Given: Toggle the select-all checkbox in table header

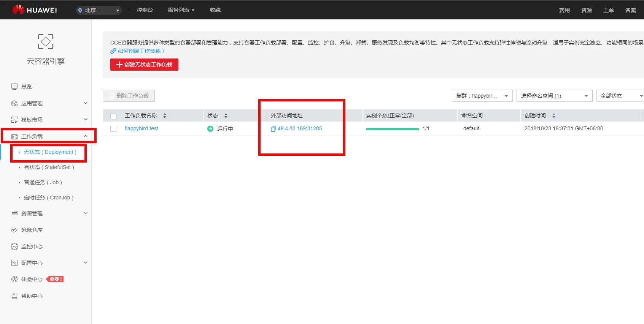Looking at the screenshot, I should click(113, 116).
